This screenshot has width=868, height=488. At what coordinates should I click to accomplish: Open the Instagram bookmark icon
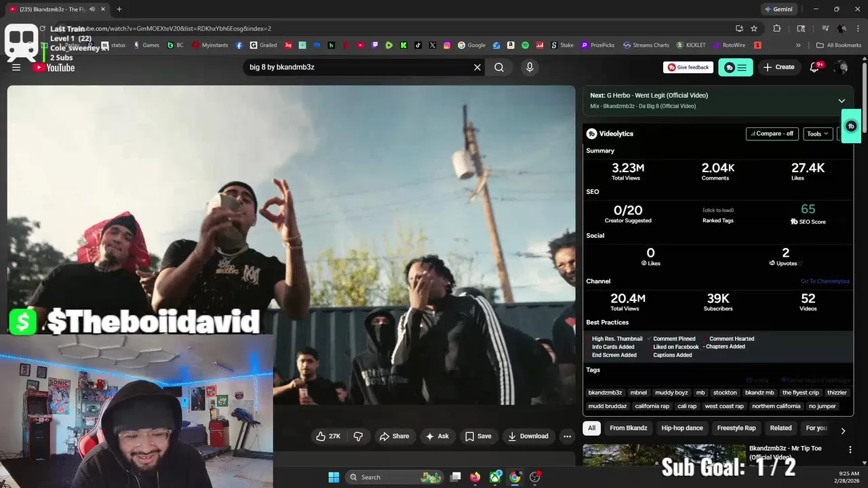[x=447, y=45]
